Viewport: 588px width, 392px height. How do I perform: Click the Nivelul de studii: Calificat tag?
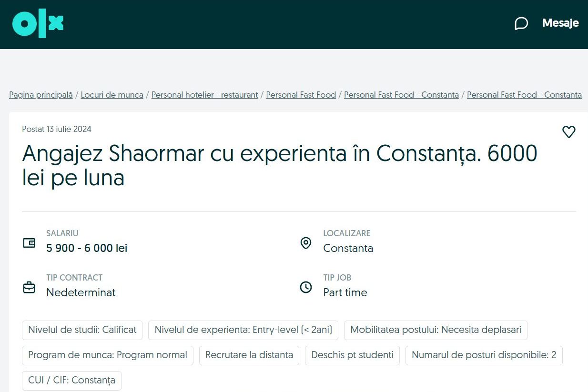click(81, 330)
